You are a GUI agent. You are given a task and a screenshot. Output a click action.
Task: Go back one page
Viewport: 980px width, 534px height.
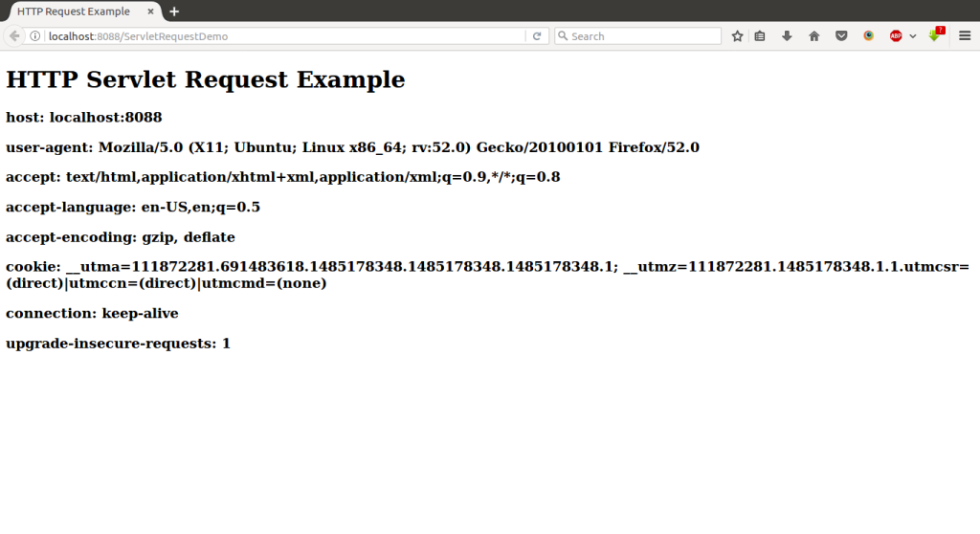coord(14,36)
